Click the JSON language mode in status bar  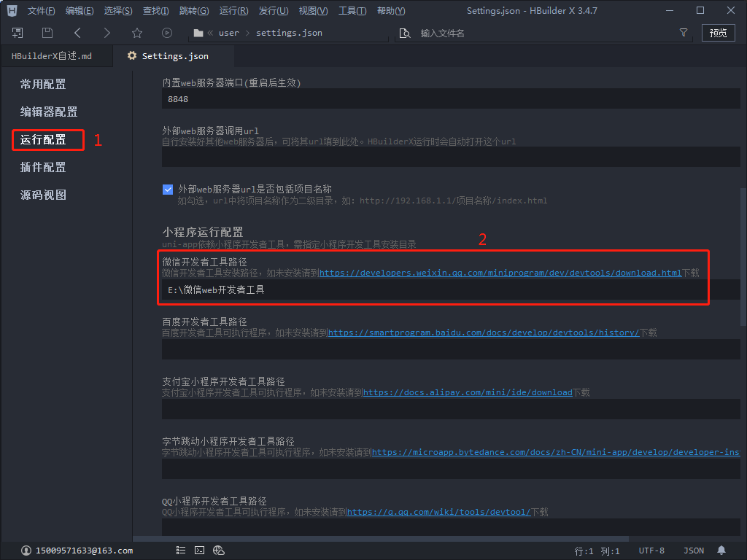[x=694, y=551]
